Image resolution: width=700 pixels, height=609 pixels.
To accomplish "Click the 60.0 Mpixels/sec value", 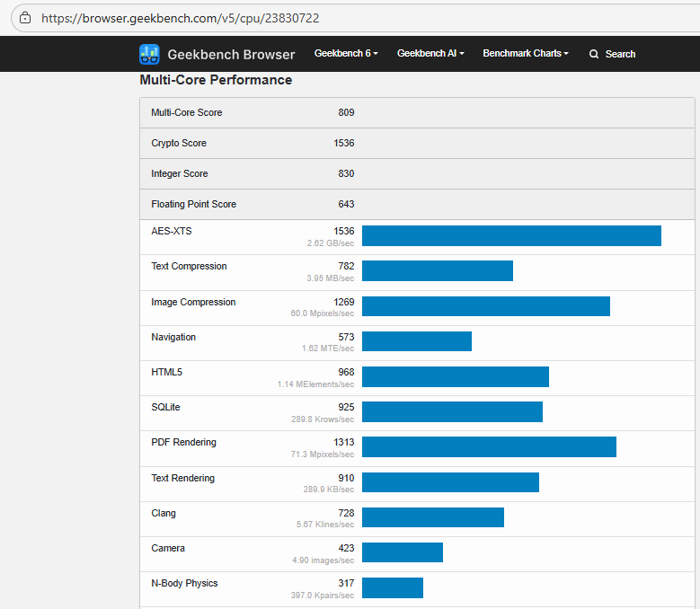I will click(x=323, y=313).
